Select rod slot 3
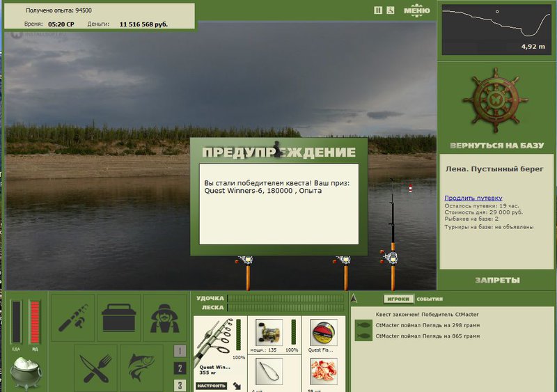This screenshot has height=392, width=557. [x=180, y=385]
